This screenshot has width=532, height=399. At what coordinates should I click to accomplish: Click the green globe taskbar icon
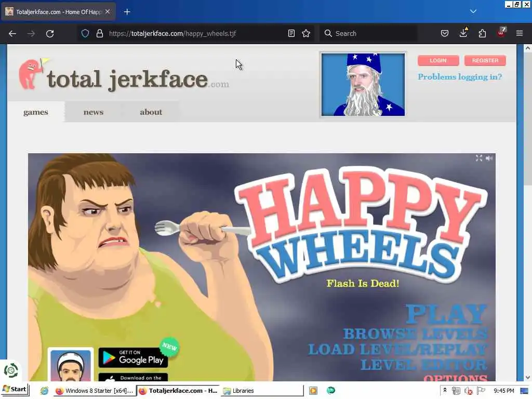pos(331,391)
